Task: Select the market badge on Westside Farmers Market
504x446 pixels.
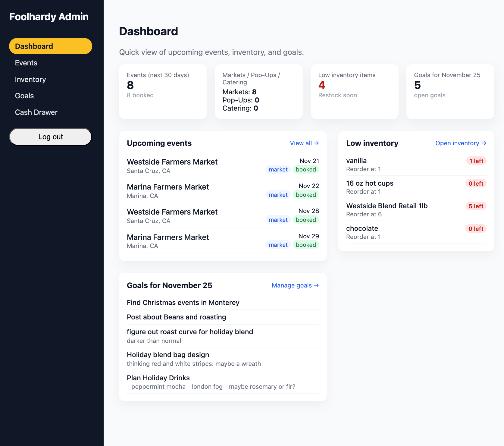Action: 278,169
